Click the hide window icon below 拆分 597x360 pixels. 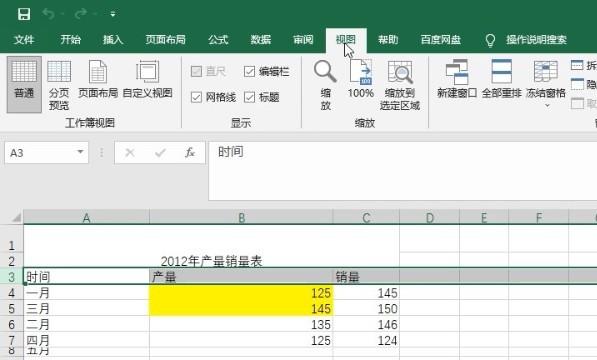coord(577,84)
